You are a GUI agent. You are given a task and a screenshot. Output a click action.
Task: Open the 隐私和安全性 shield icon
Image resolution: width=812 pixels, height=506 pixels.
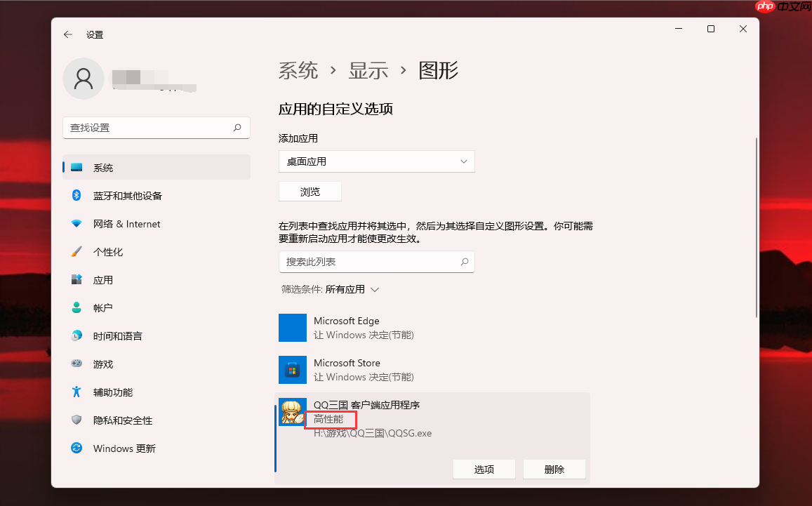coord(77,420)
